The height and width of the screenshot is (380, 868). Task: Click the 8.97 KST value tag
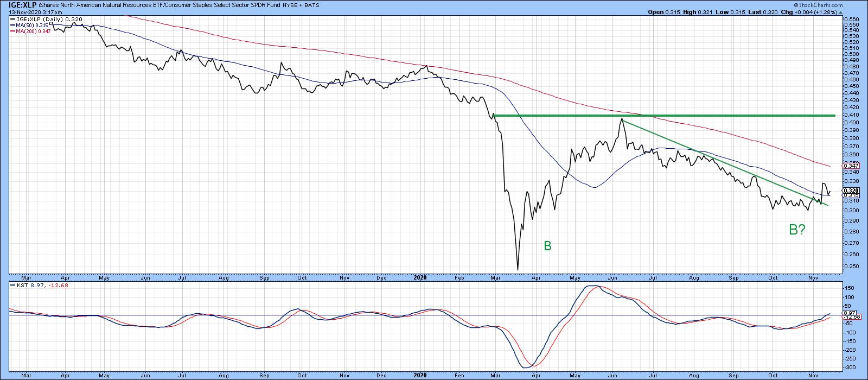point(849,313)
